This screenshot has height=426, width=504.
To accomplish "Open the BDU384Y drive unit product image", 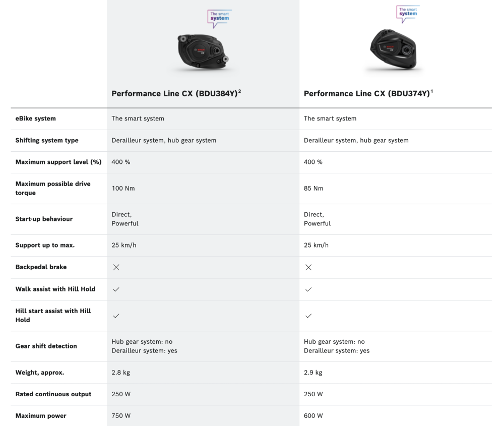I will (x=203, y=52).
